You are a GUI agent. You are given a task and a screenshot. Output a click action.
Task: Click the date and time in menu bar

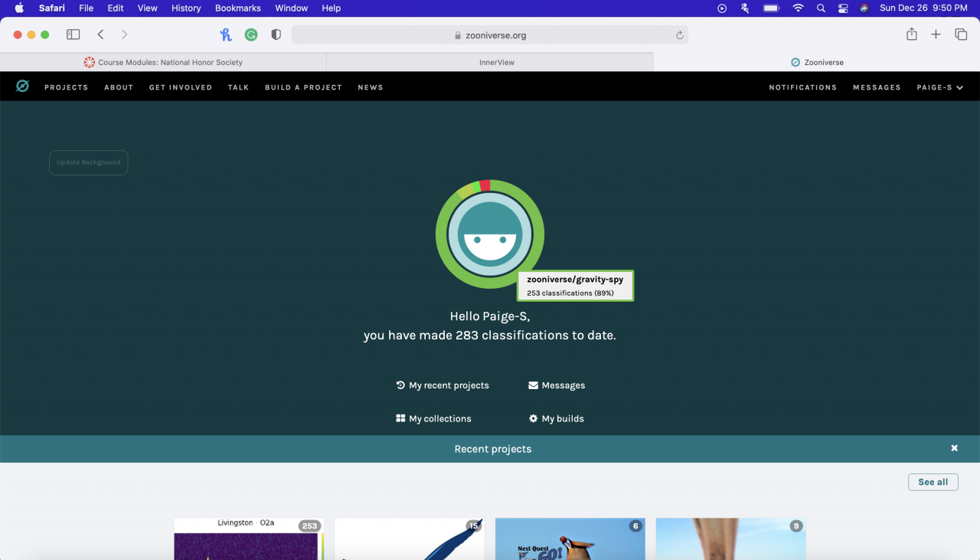[x=923, y=8]
